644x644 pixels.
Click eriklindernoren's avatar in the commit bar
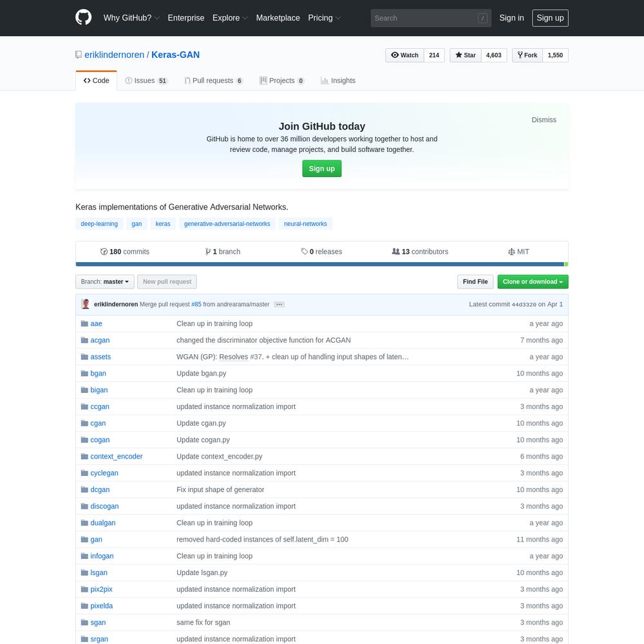click(86, 305)
